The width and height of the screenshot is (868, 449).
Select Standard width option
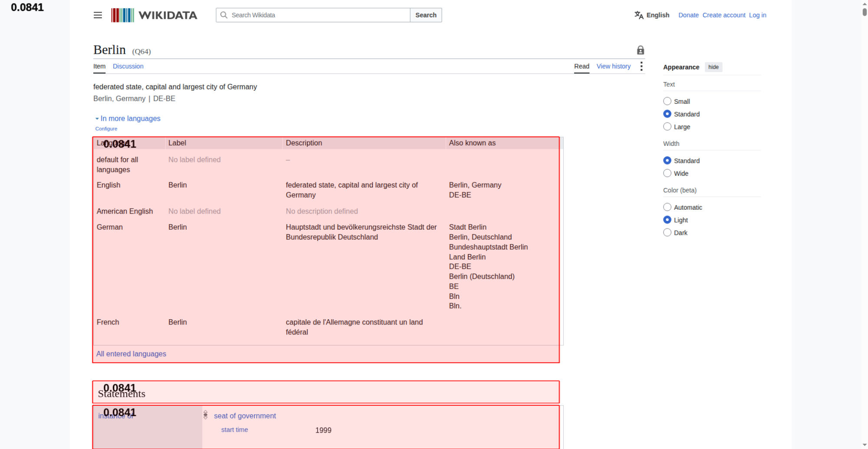(x=667, y=160)
